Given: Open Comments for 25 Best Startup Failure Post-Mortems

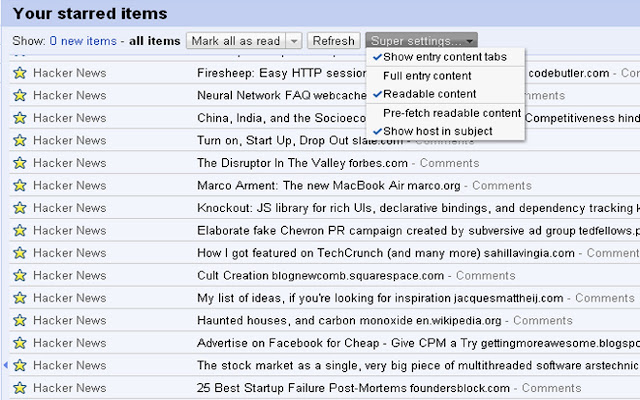Looking at the screenshot, I should click(x=551, y=388).
